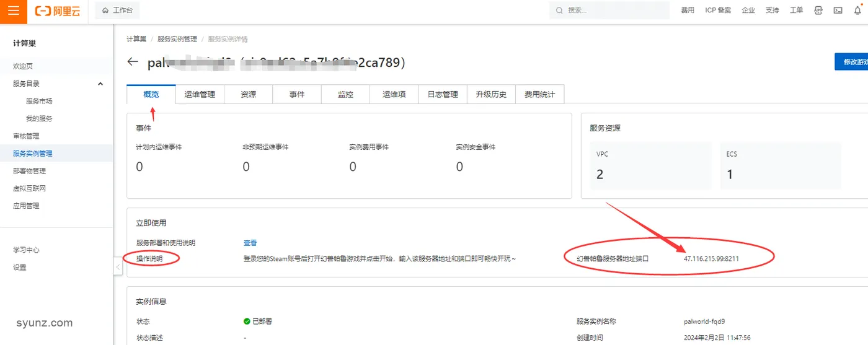Open the 企业 top menu
868x345 pixels.
748,11
